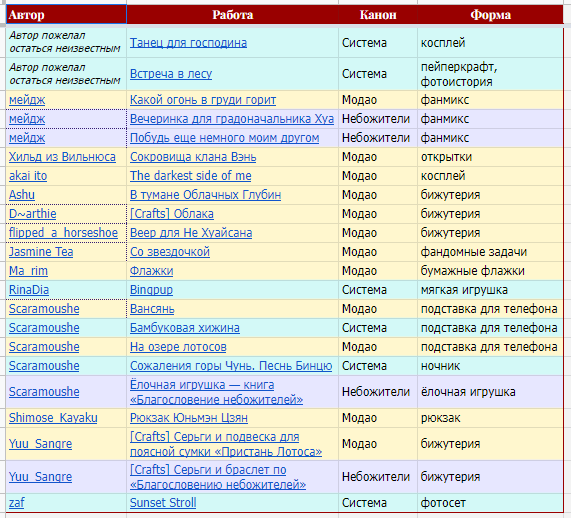Open author link 'Ma_rim'
Viewport: 571px width, 518px height.
(x=28, y=271)
